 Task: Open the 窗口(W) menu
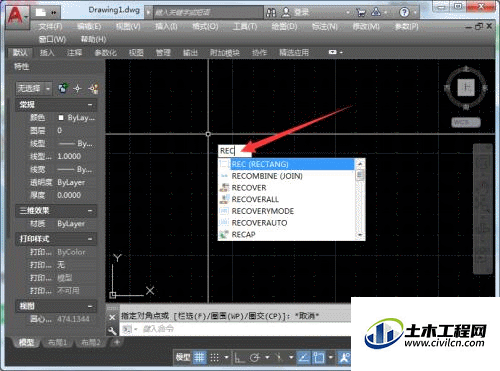coord(52,39)
